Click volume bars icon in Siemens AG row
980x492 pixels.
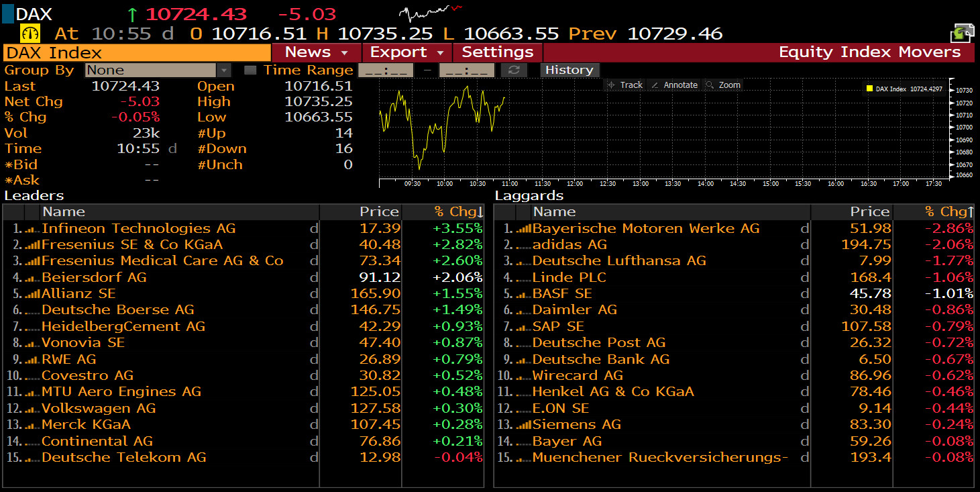coord(524,425)
